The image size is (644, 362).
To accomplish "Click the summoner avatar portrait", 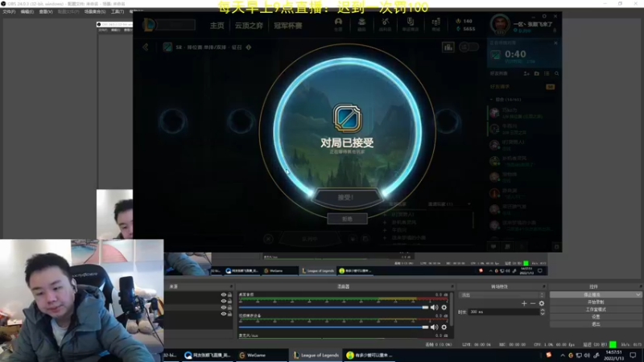I will tap(500, 25).
